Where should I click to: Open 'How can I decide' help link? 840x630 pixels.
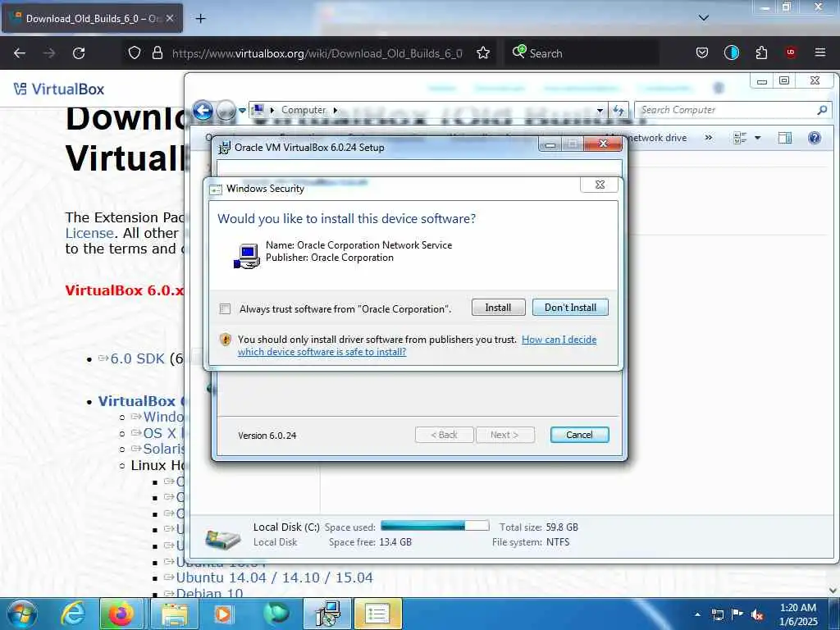click(x=559, y=339)
